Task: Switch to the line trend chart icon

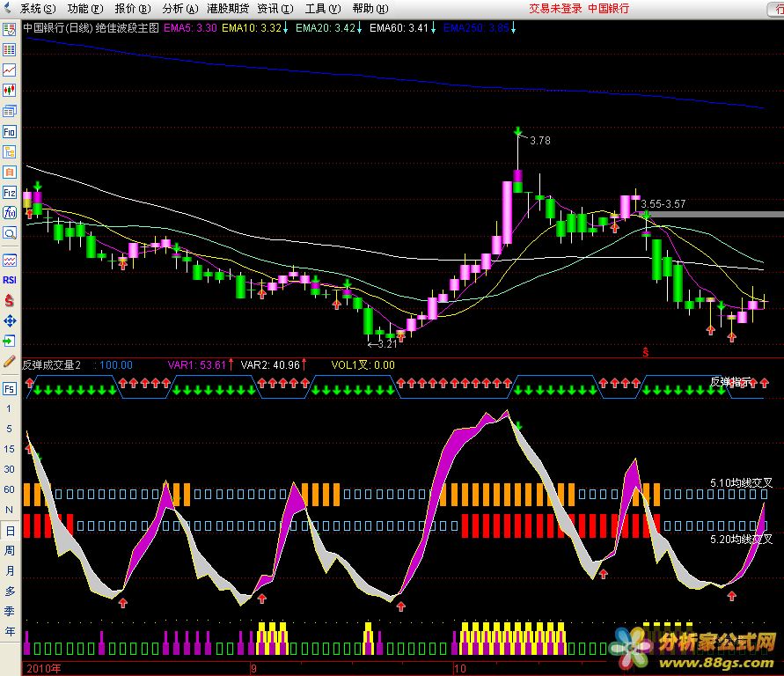Action: tap(9, 70)
